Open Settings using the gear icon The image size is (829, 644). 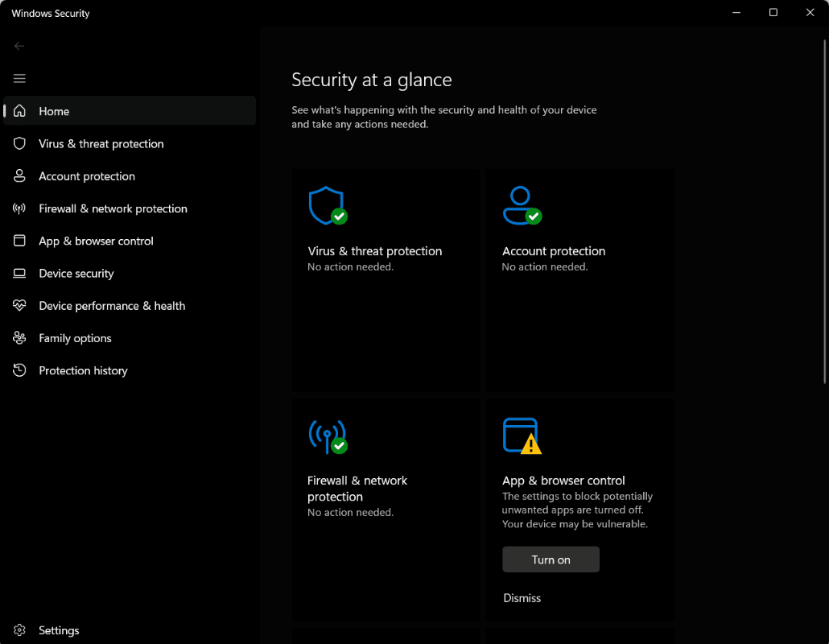pyautogui.click(x=19, y=630)
